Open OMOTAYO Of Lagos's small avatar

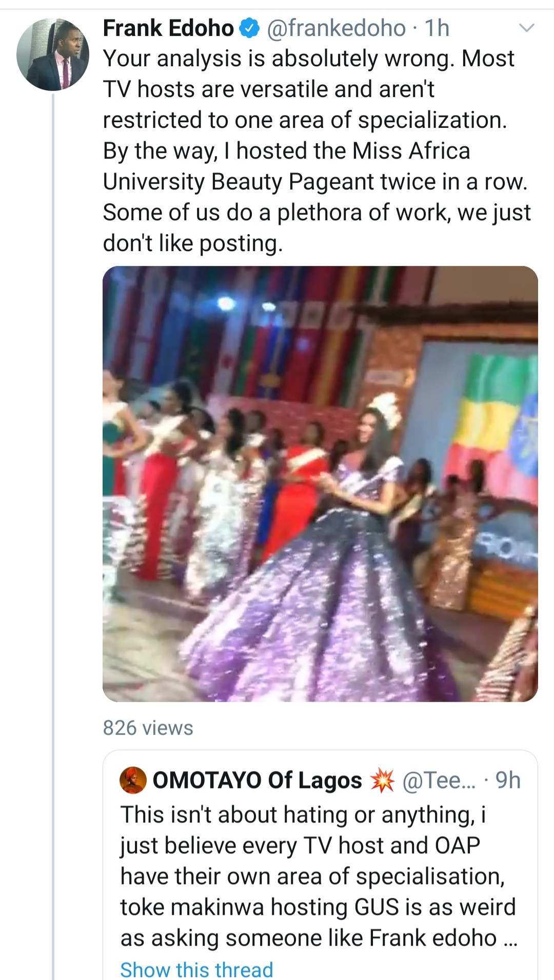tap(133, 780)
